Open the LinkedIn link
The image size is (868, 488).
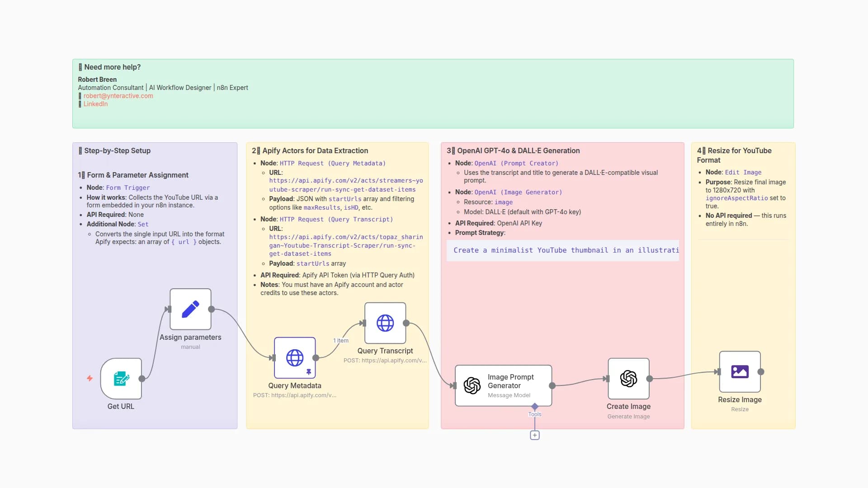95,104
